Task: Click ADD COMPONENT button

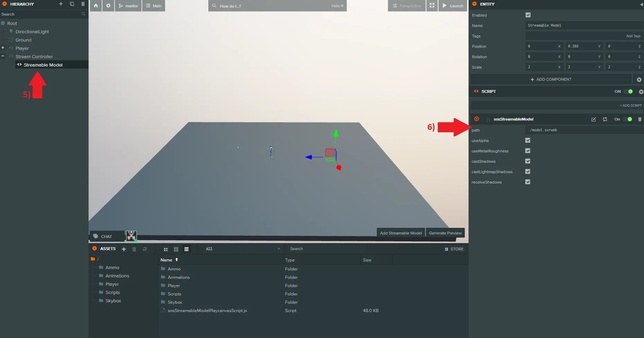Action: click(551, 80)
